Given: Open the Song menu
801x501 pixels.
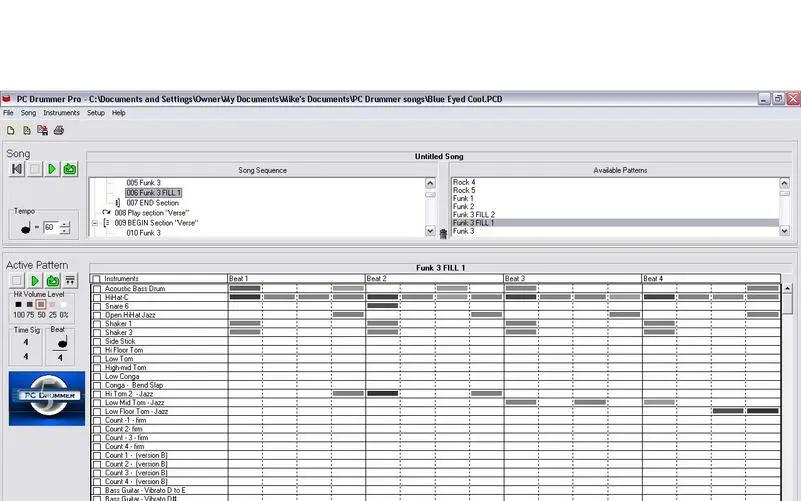Looking at the screenshot, I should tap(28, 113).
